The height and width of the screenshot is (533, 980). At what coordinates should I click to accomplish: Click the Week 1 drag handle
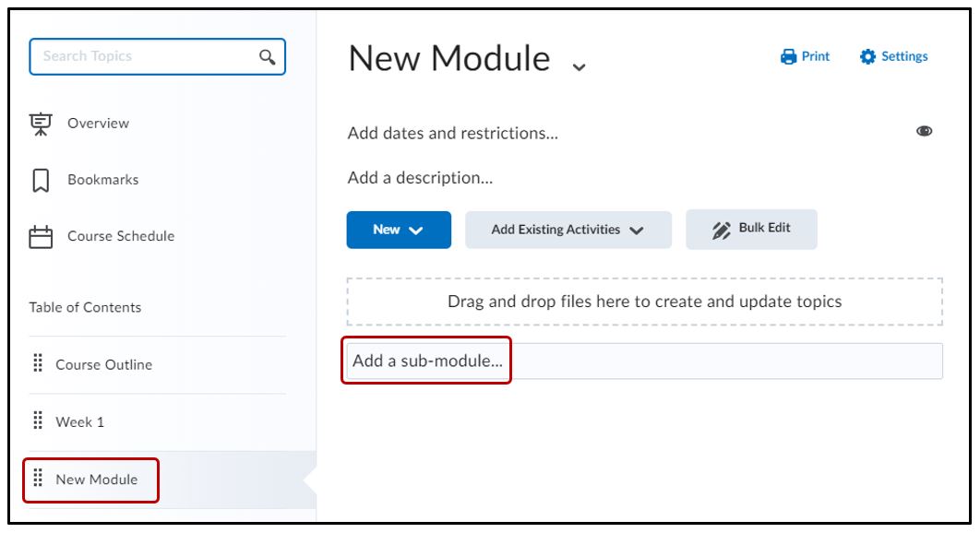(x=39, y=421)
